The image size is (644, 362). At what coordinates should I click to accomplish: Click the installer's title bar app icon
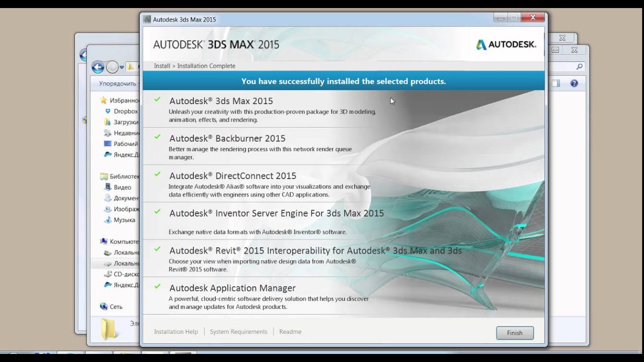[x=147, y=20]
